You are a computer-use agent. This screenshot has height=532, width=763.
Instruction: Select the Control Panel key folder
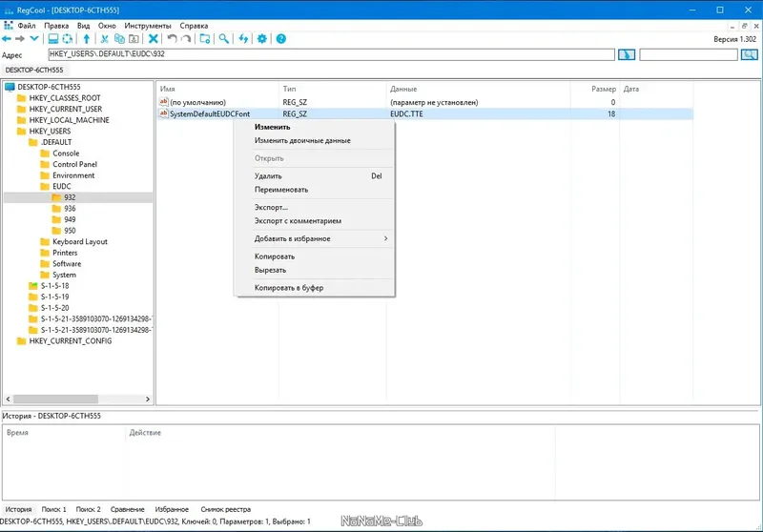[x=74, y=164]
